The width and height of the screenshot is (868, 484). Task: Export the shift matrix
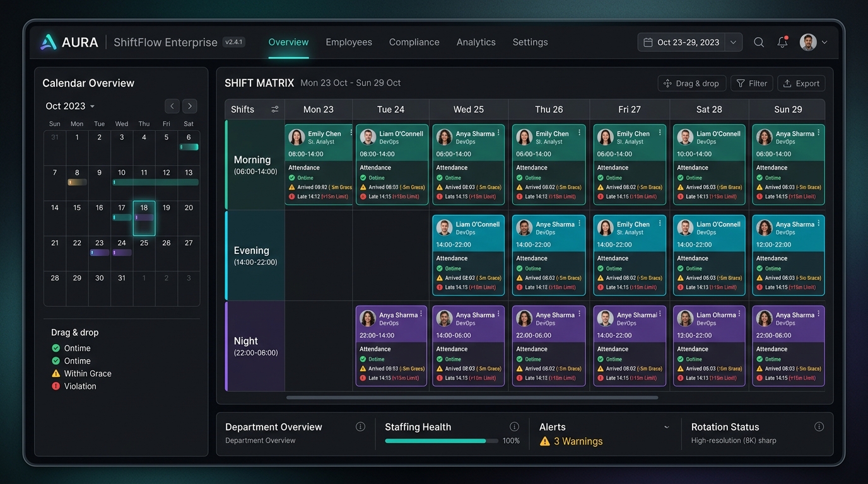[x=802, y=83]
